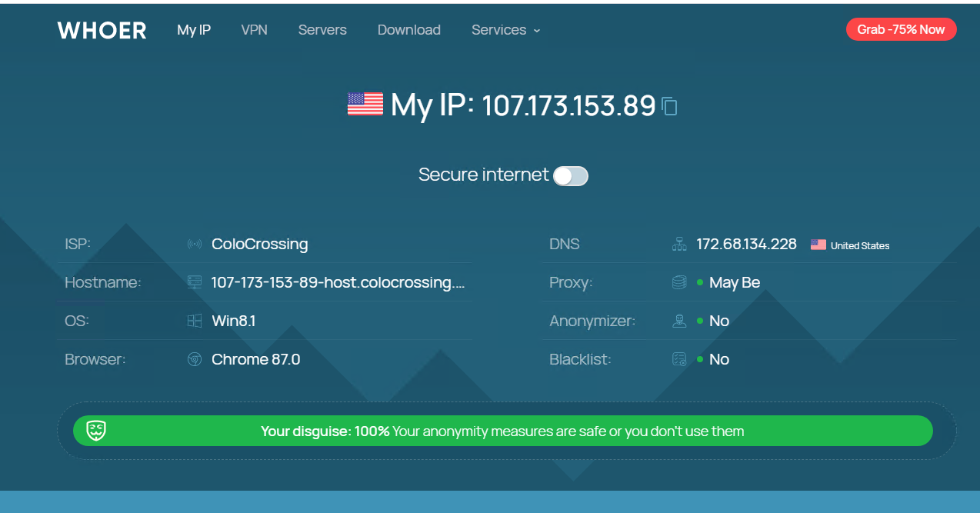Image resolution: width=980 pixels, height=513 pixels.
Task: Click the mask icon in disguise bar
Action: click(x=96, y=431)
